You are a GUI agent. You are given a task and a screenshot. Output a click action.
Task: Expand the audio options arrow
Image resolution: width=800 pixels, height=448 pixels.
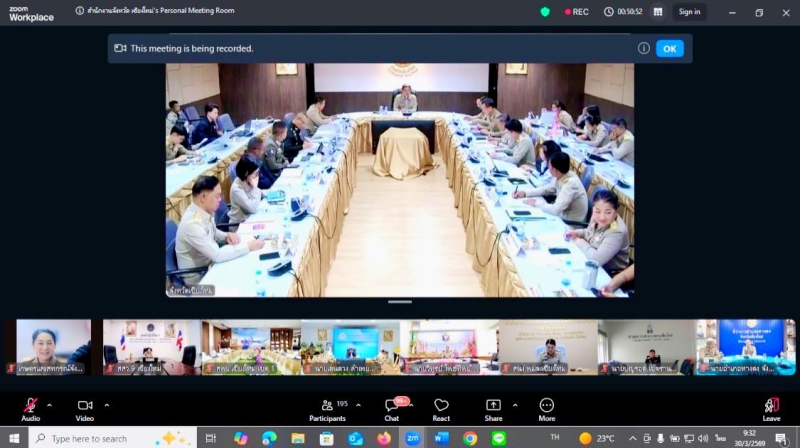click(x=49, y=405)
